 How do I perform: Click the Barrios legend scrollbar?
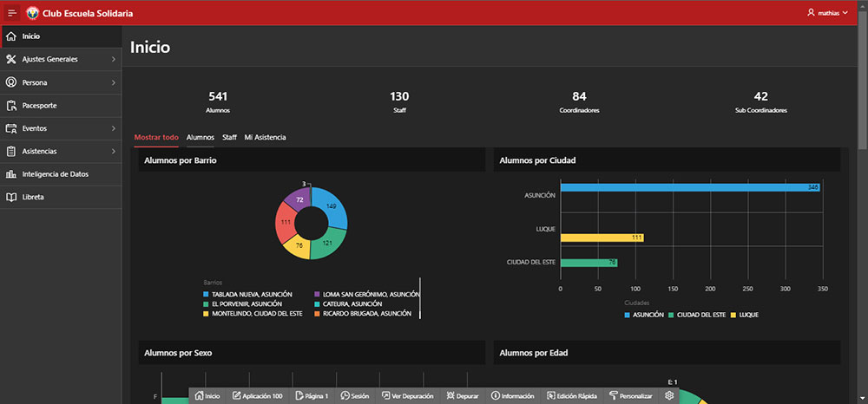[x=419, y=298]
